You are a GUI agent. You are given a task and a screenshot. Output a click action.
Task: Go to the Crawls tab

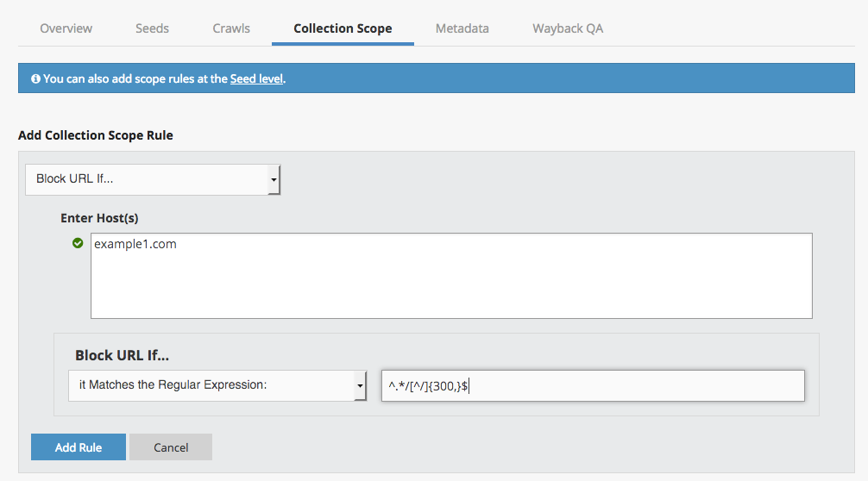coord(231,28)
